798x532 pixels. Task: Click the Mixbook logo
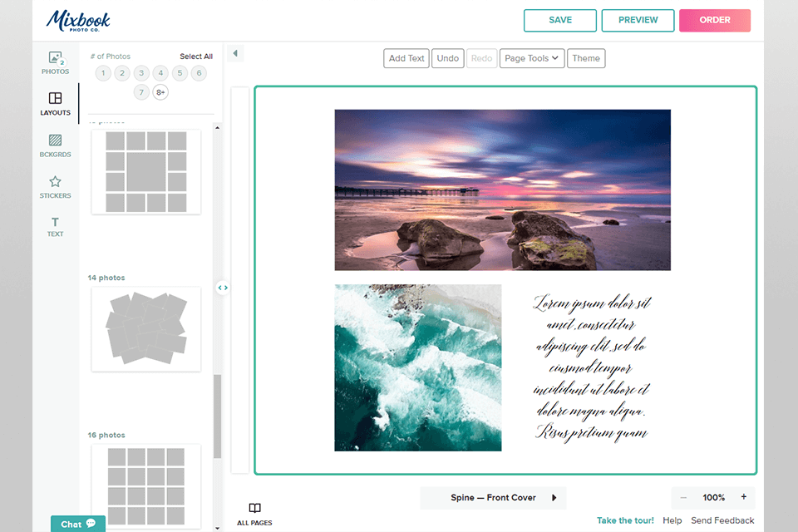pos(78,21)
